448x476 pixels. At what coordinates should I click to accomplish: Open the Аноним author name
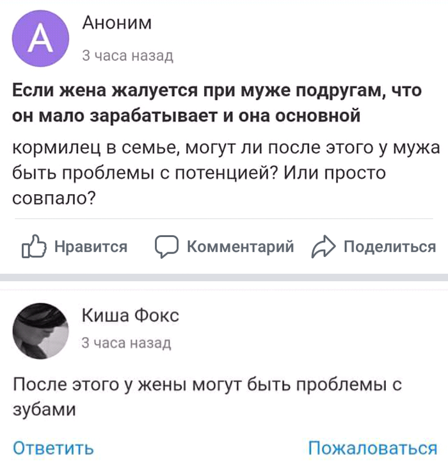117,24
